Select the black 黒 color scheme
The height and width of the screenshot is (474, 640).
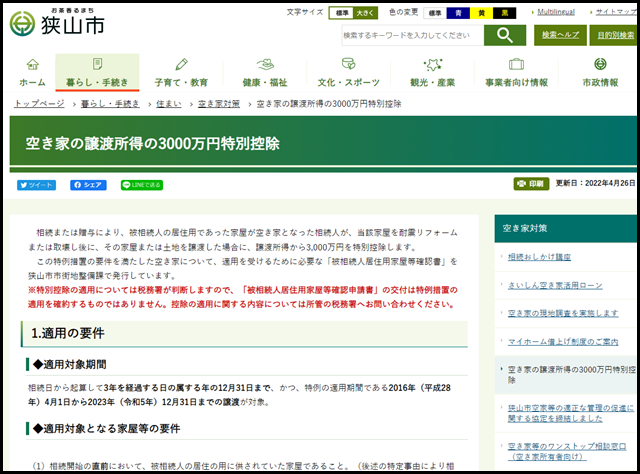click(x=504, y=13)
